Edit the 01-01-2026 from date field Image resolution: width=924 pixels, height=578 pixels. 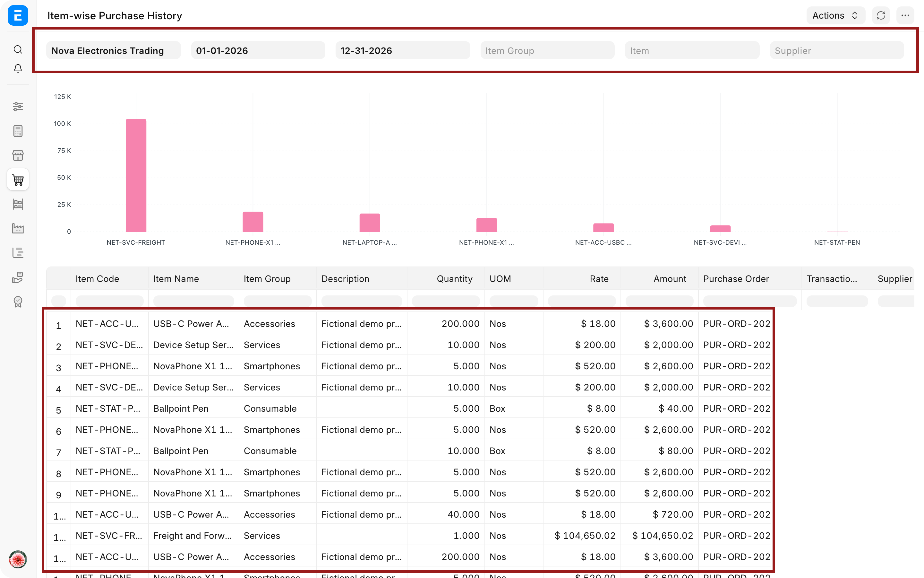coord(258,50)
